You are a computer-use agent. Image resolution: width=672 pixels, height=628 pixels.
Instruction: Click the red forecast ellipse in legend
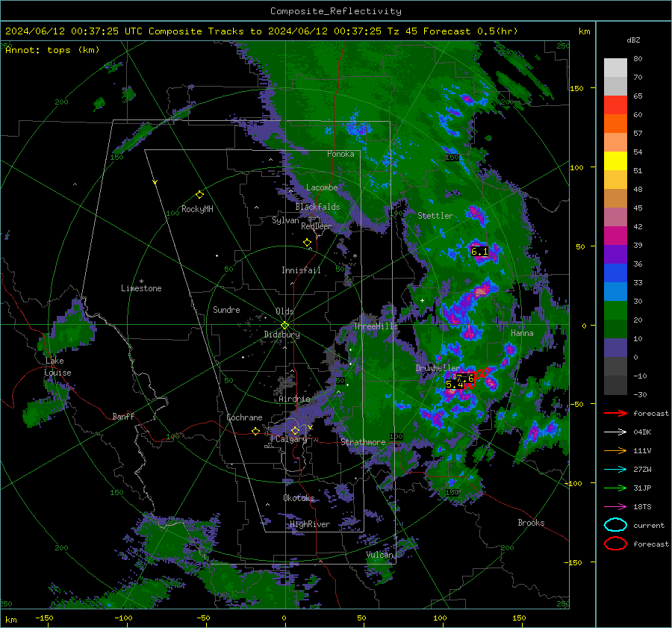(615, 544)
